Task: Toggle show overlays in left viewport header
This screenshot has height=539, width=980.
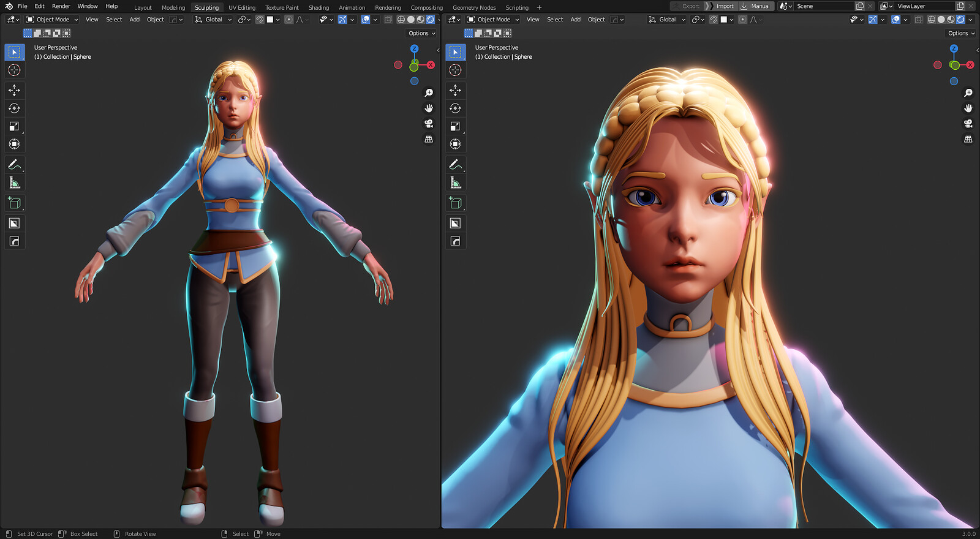Action: 366,20
